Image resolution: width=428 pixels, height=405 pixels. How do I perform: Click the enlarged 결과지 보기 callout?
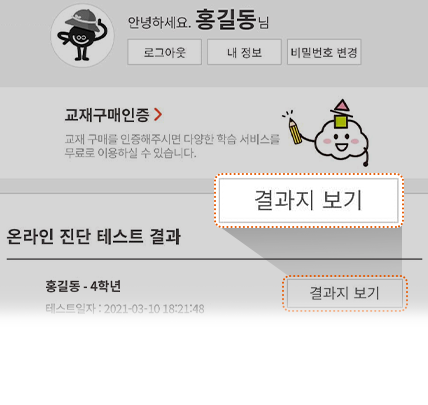tap(309, 200)
